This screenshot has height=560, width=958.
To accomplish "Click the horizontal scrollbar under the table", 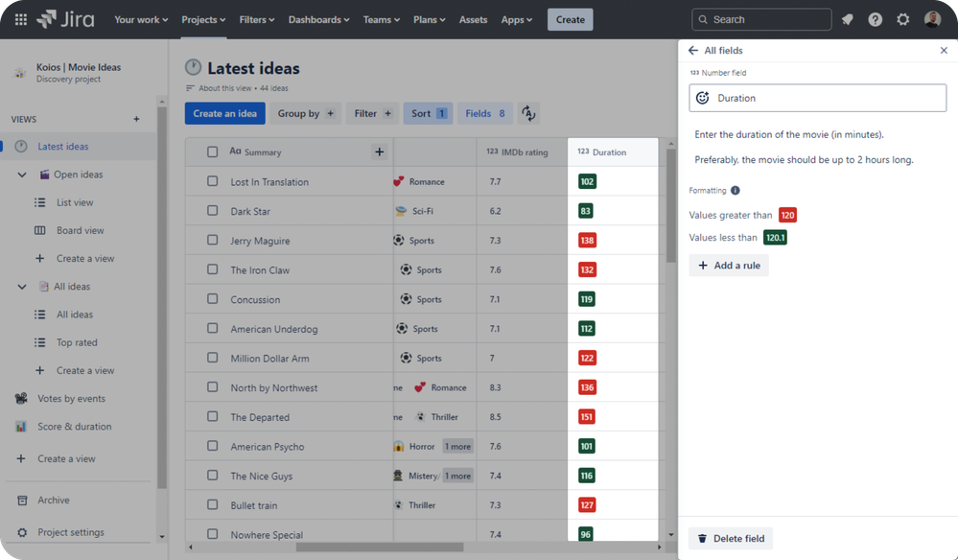I will click(x=380, y=548).
